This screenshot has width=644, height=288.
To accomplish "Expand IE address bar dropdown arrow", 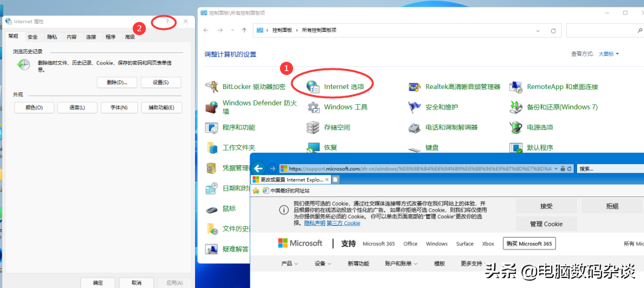I will 556,169.
